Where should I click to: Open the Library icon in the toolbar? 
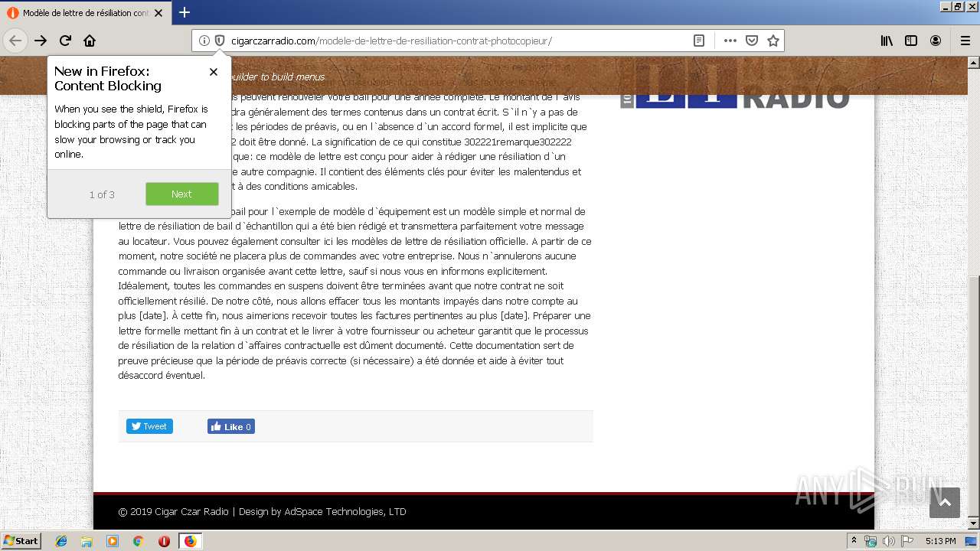(887, 41)
